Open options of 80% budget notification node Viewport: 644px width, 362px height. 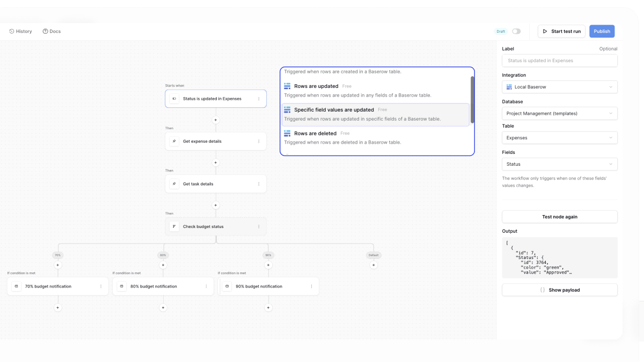coord(206,286)
